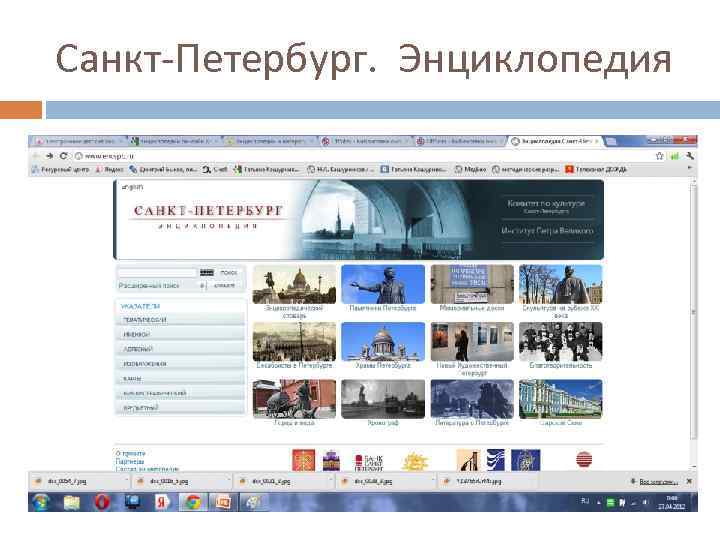Switch to the first browser tab
The image size is (720, 540).
[78, 141]
